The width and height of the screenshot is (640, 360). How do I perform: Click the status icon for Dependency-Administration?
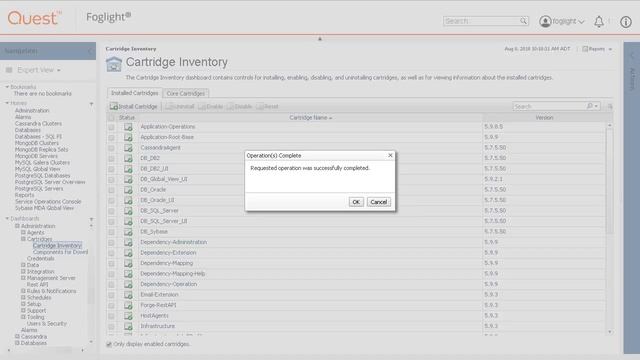[x=128, y=242]
